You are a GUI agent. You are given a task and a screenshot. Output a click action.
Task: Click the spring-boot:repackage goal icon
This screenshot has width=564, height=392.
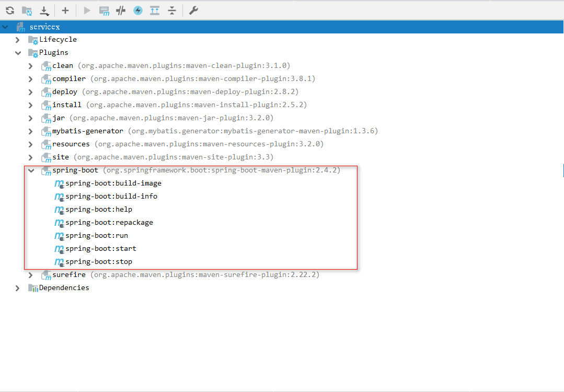pos(60,223)
